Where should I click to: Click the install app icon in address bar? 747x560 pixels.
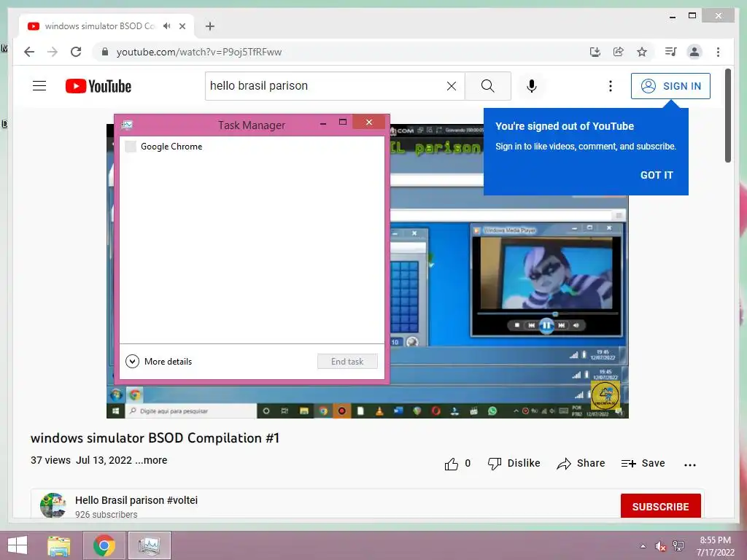(595, 52)
